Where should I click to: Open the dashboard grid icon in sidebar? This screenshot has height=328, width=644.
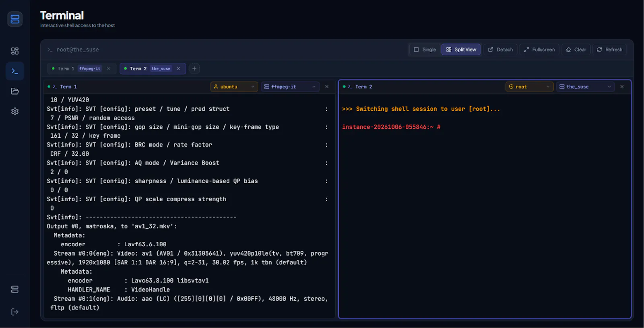click(x=15, y=51)
